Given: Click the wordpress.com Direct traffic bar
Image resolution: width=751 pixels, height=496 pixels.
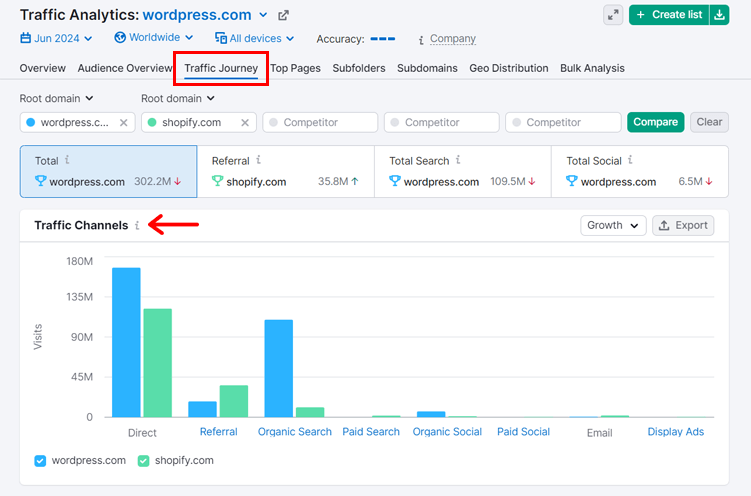Looking at the screenshot, I should tap(126, 342).
